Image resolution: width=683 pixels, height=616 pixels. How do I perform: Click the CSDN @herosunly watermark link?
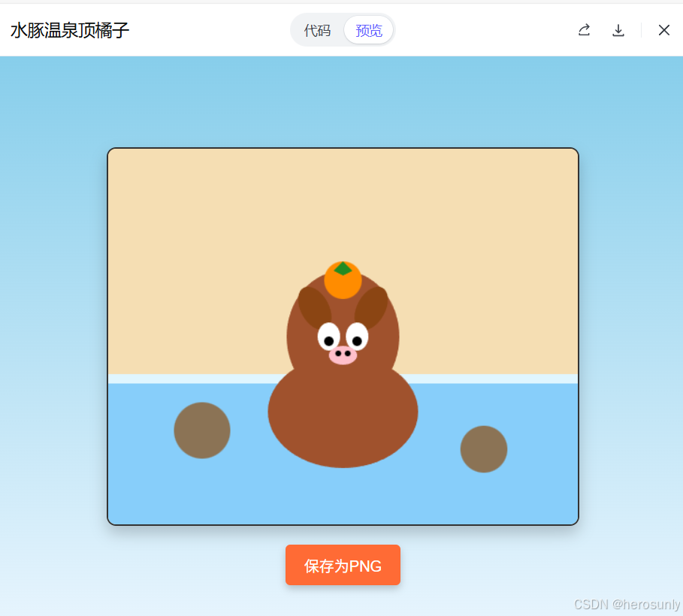(625, 604)
